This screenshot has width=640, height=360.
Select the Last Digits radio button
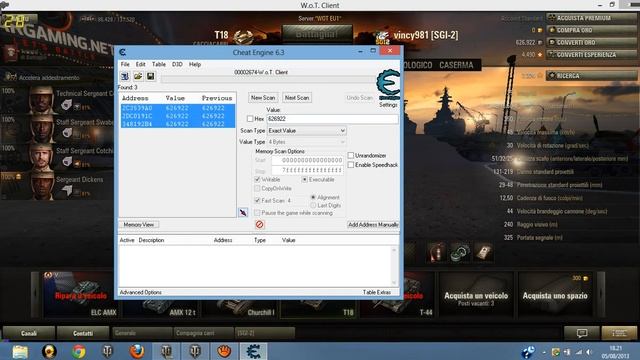pos(313,206)
